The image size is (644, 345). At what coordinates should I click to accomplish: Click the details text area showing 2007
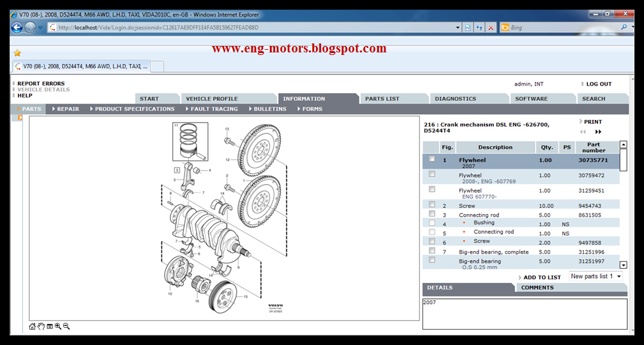(x=525, y=314)
